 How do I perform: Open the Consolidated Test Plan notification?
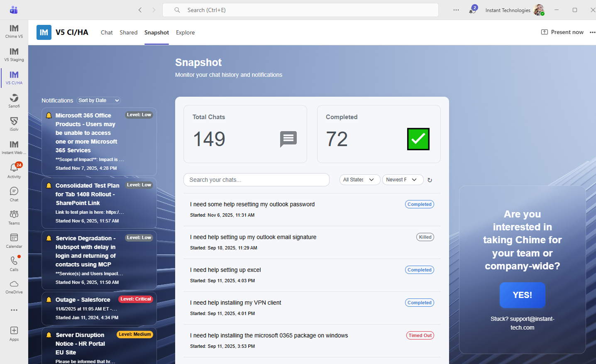point(99,203)
